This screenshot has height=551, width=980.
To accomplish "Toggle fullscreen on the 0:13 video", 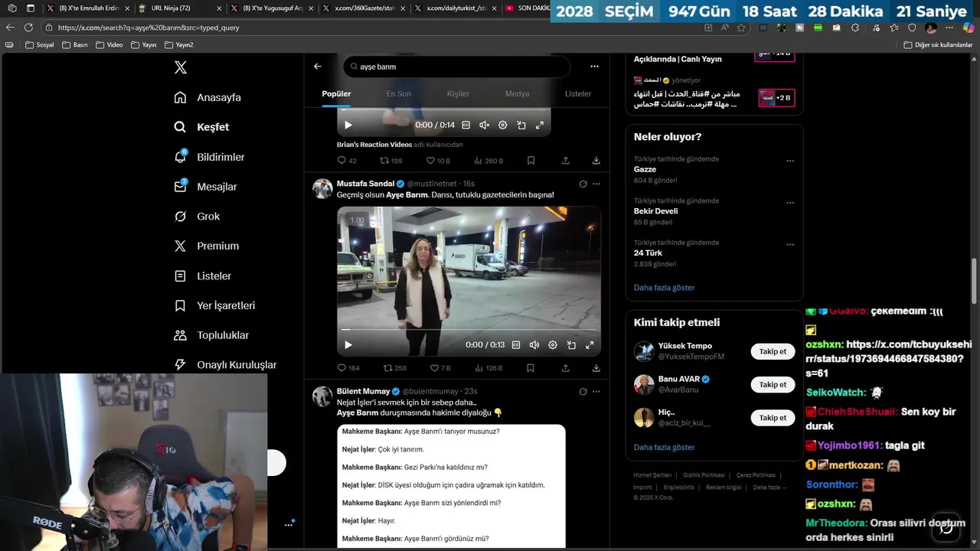I will [590, 345].
